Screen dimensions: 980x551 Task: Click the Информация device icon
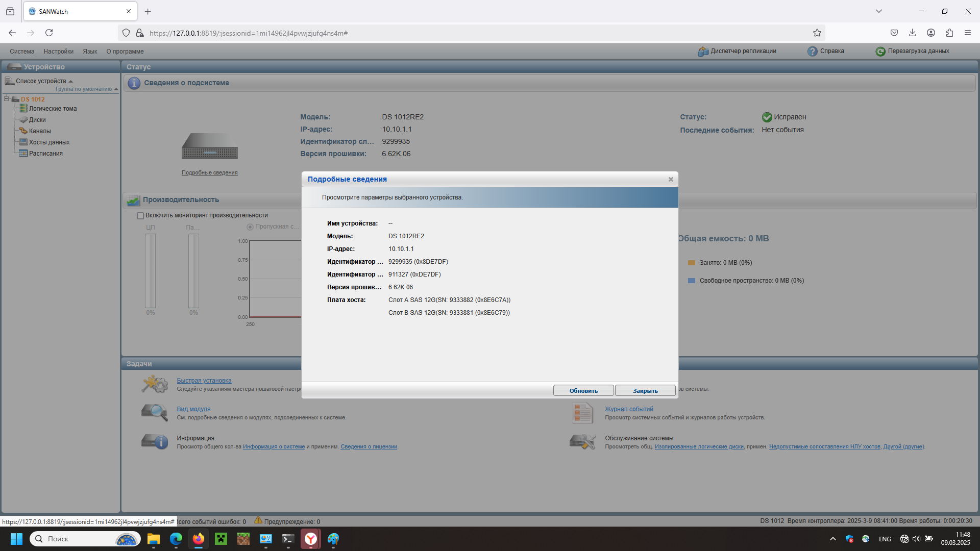[x=155, y=441]
